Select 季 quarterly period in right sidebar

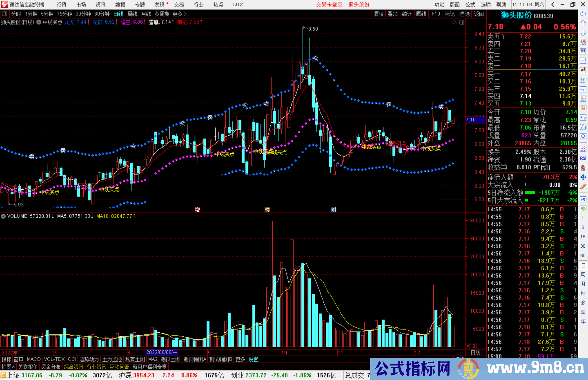pyautogui.click(x=583, y=312)
